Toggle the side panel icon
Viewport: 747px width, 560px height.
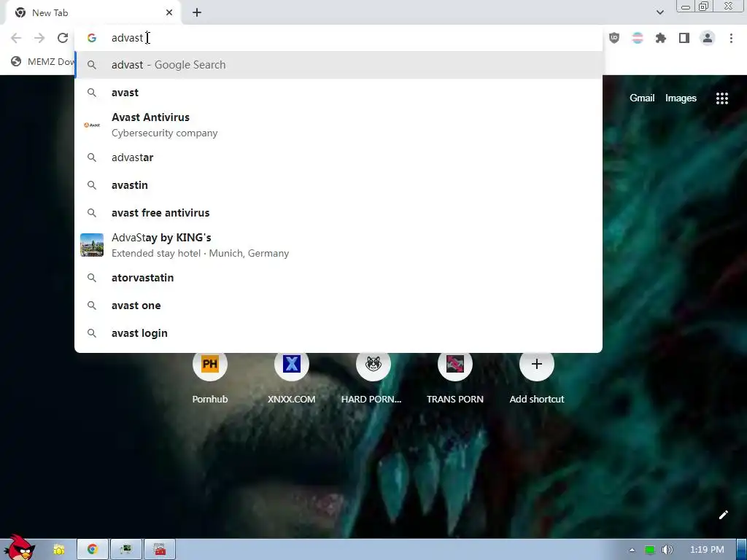pos(684,38)
